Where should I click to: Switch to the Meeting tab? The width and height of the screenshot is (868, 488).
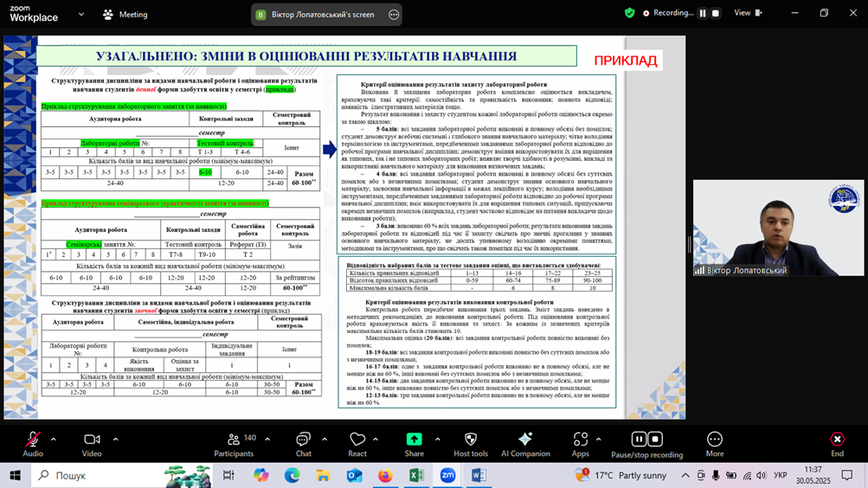pos(125,15)
